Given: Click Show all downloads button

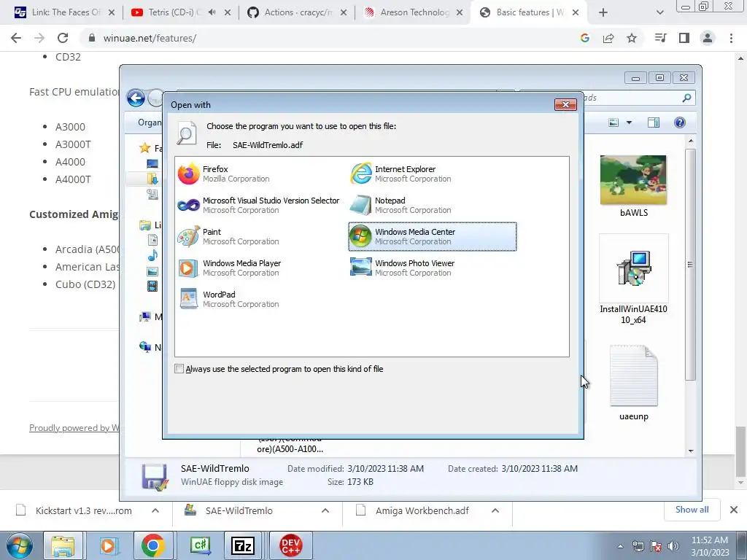Looking at the screenshot, I should [x=692, y=510].
